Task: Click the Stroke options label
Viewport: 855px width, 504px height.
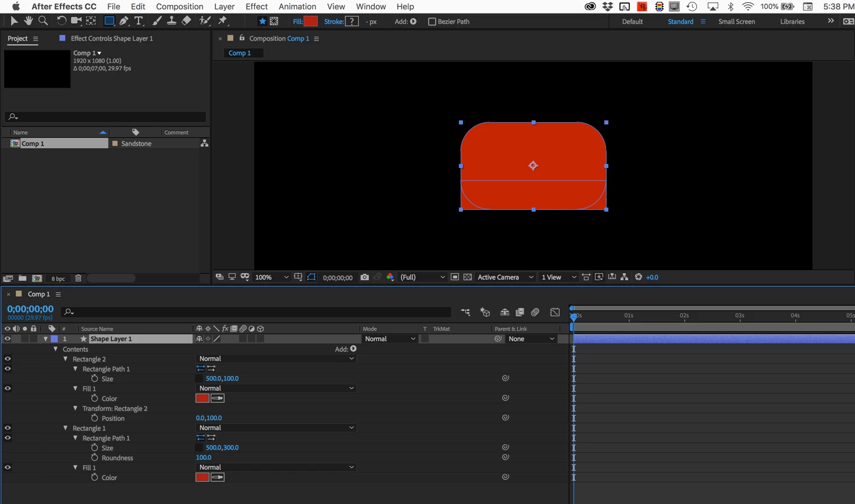Action: pos(333,22)
